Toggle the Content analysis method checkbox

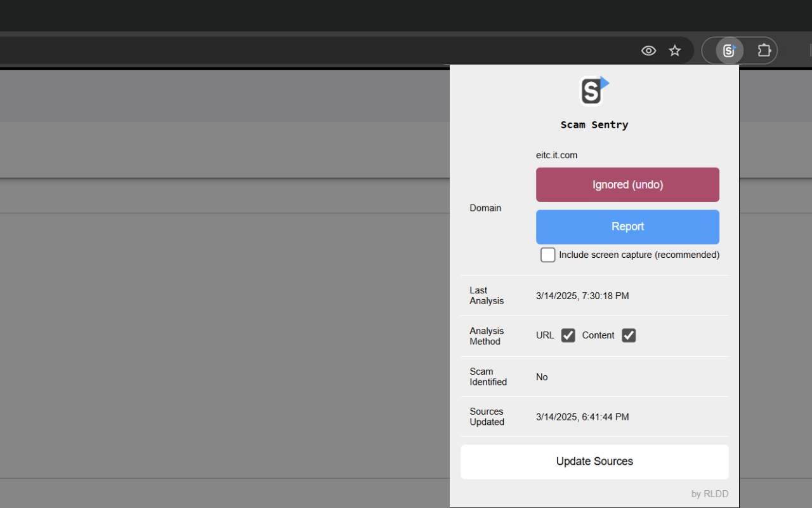[x=629, y=335]
